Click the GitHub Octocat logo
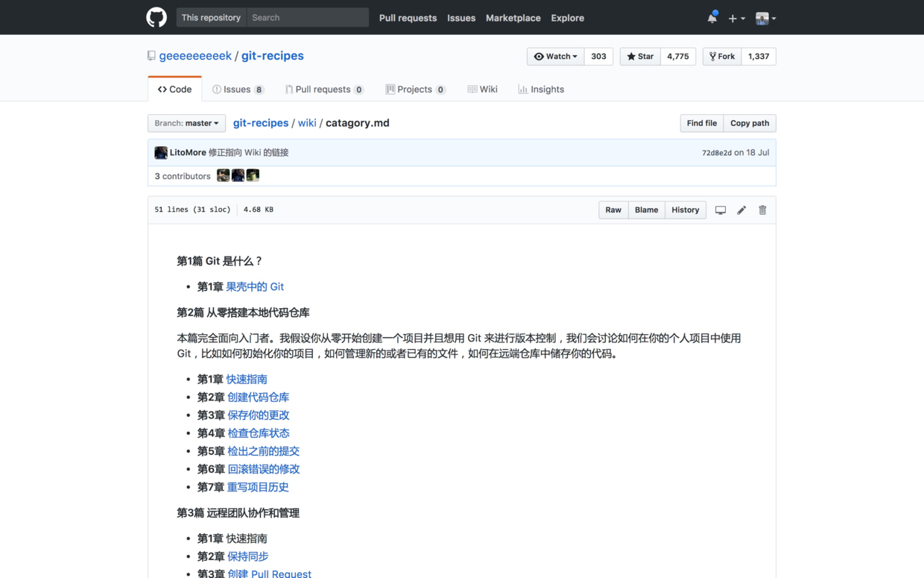 (x=156, y=17)
